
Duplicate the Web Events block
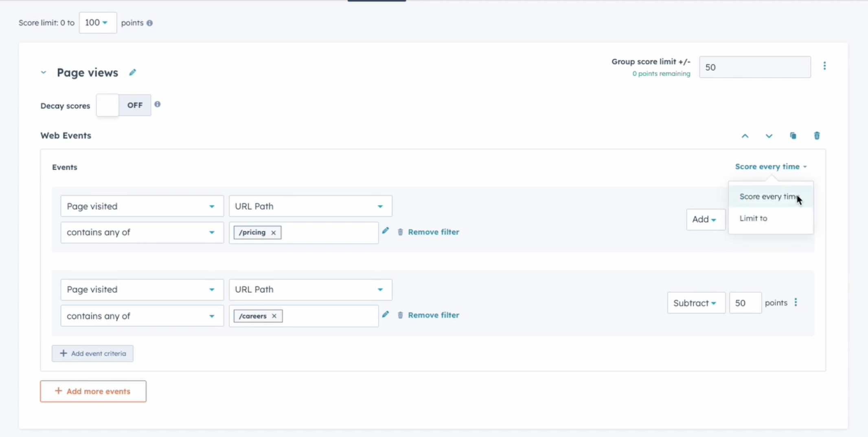tap(793, 136)
